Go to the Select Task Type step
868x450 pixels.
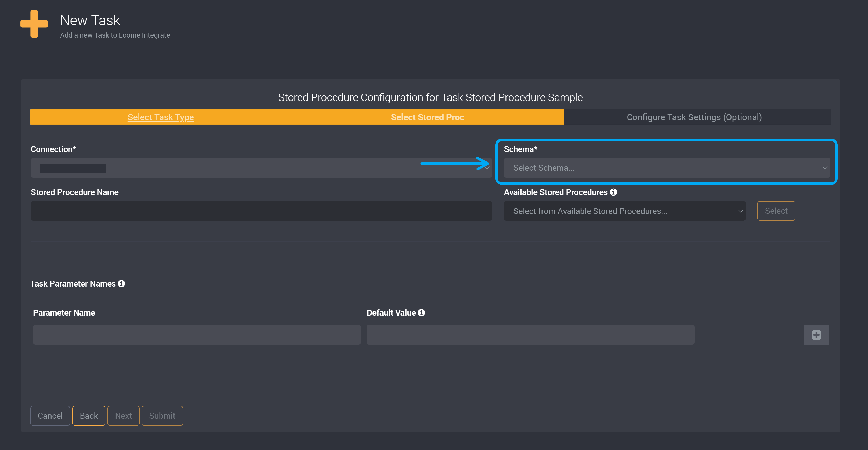click(160, 117)
